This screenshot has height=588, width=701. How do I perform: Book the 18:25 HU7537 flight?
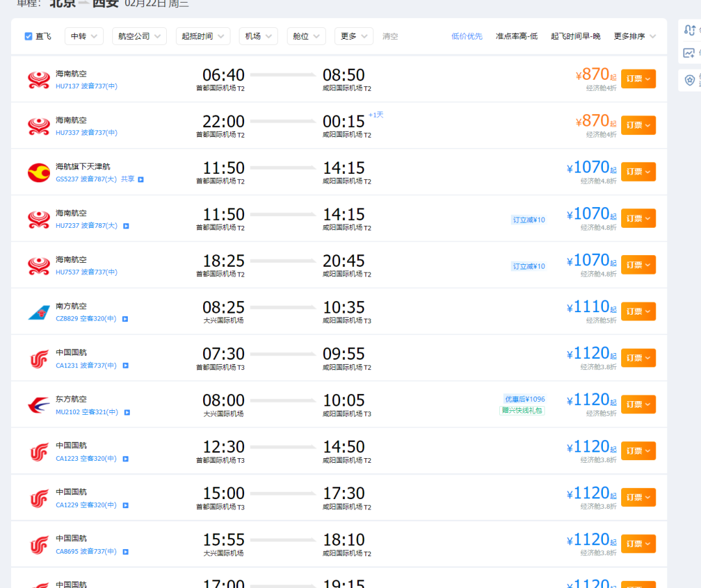point(639,265)
